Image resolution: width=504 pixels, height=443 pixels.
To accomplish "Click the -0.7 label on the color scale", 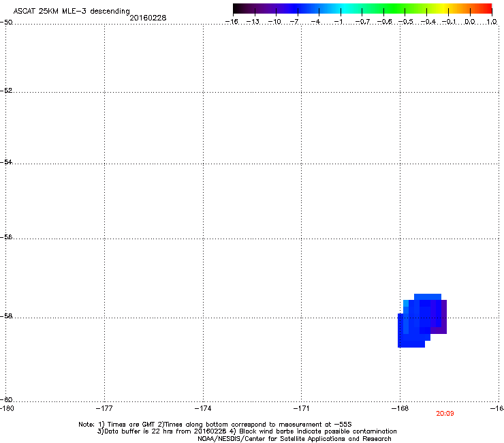I will (362, 22).
